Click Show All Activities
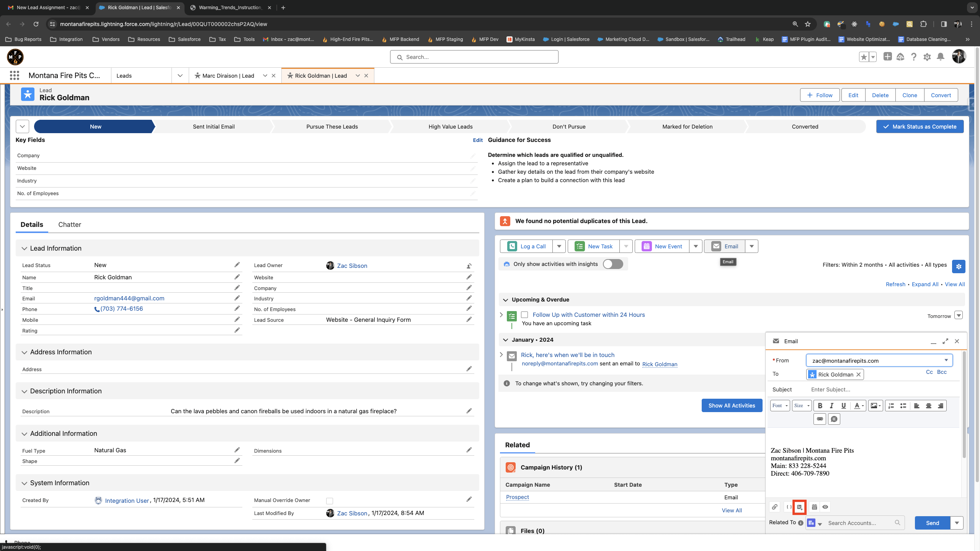The image size is (980, 551). (732, 406)
